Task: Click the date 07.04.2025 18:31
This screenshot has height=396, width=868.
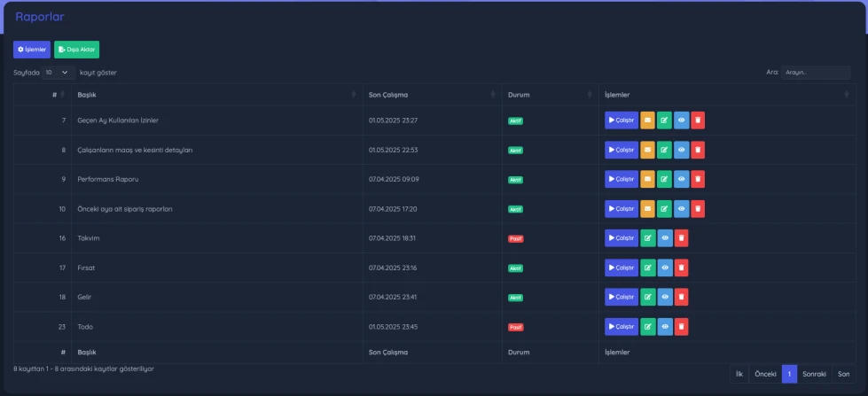Action: [392, 237]
